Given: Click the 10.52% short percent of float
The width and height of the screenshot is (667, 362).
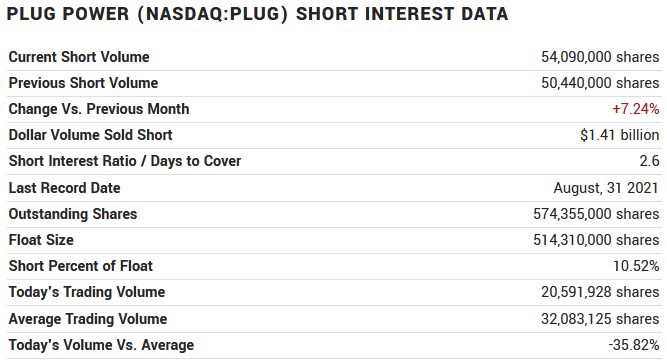Looking at the screenshot, I should point(636,266).
